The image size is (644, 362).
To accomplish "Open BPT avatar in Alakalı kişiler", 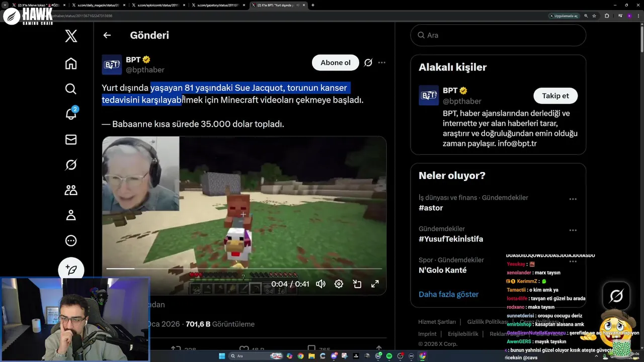I will pos(429,95).
